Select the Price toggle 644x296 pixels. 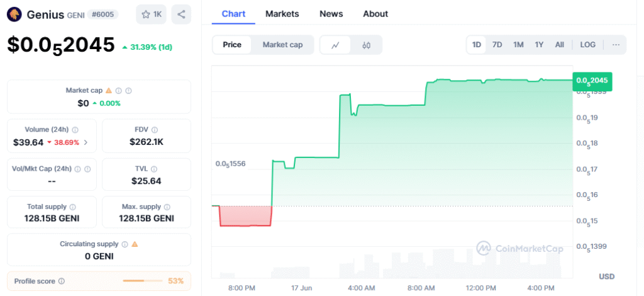[232, 45]
